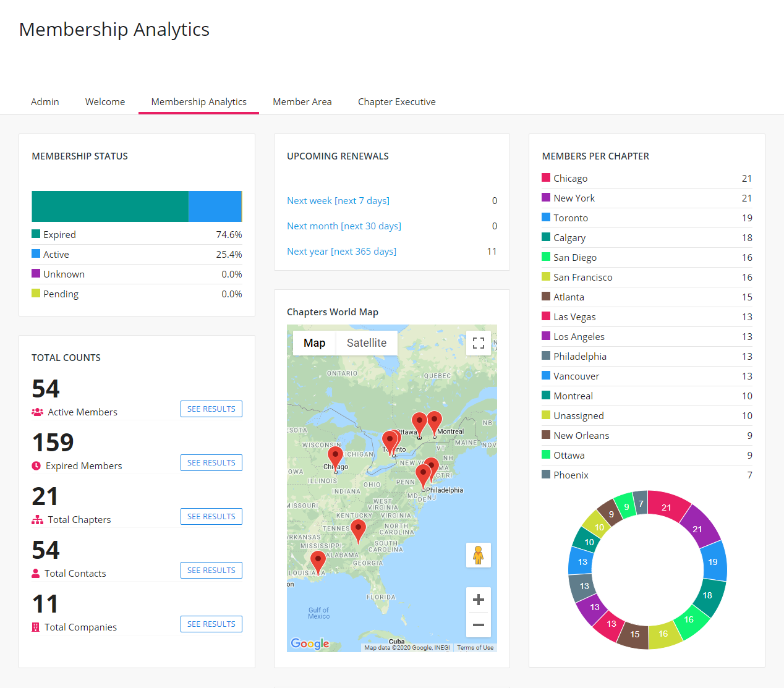Viewport: 784px width, 688px height.
Task: Click the Chicago legend color swatch
Action: click(546, 178)
